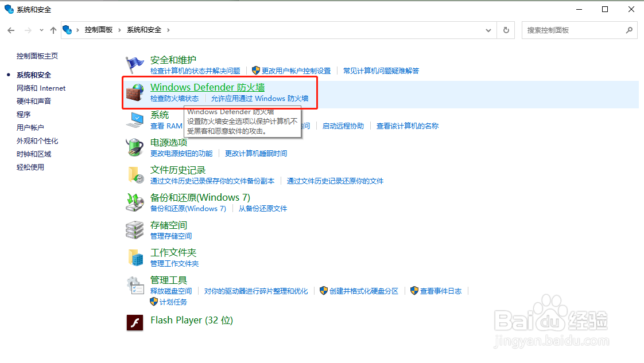Click the Flash Player icon
The height and width of the screenshot is (363, 644).
pos(135,322)
